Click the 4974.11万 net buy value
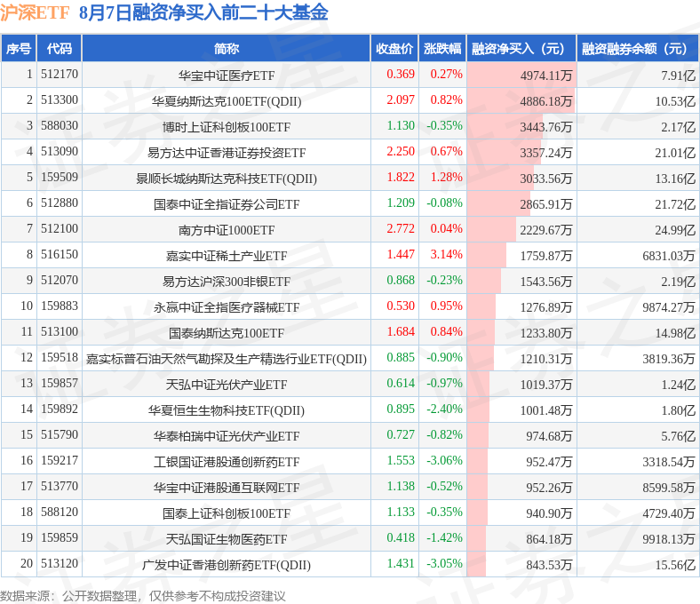The height and width of the screenshot is (604, 700). pyautogui.click(x=546, y=75)
